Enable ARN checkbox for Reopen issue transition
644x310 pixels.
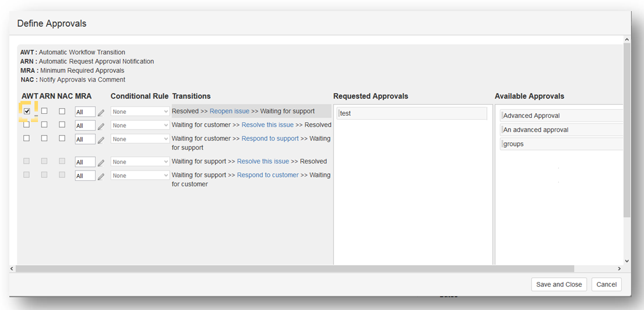(x=44, y=111)
